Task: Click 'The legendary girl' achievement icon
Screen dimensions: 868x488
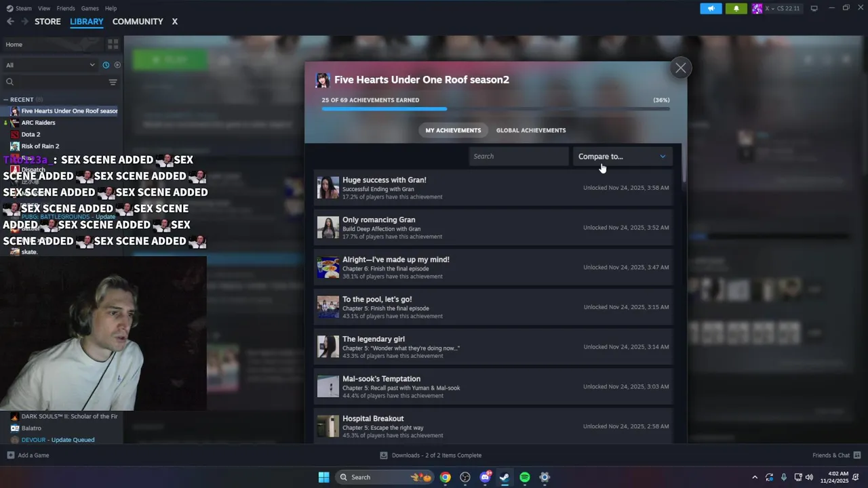Action: click(x=328, y=347)
